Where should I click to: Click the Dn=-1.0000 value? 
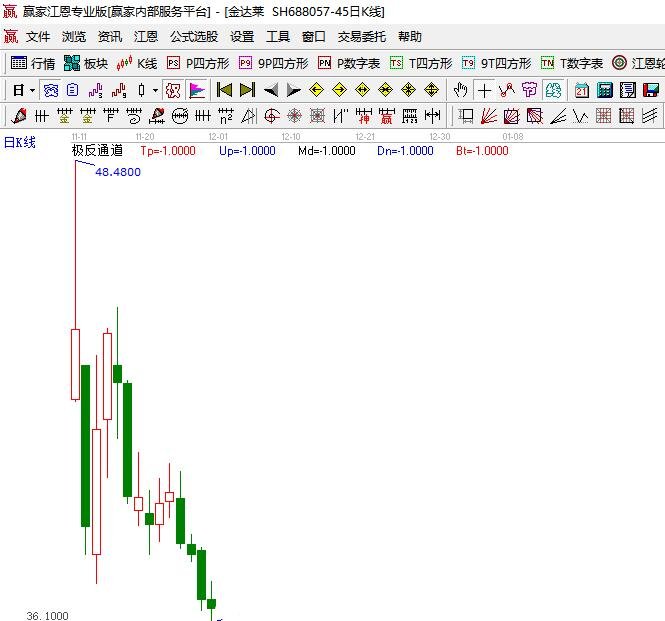(405, 151)
